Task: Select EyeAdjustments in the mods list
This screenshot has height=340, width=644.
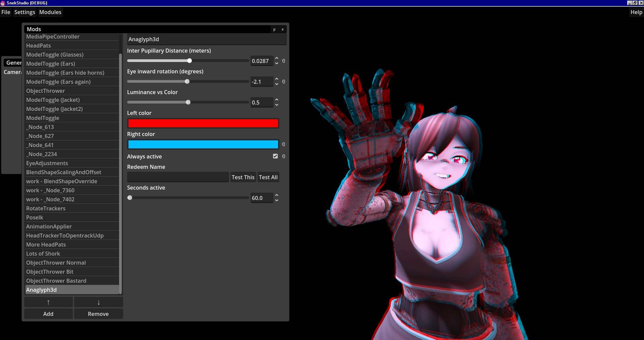Action: (x=47, y=163)
